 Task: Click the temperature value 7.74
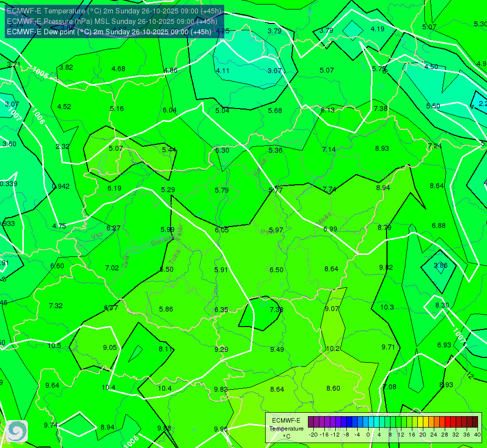coord(329,189)
